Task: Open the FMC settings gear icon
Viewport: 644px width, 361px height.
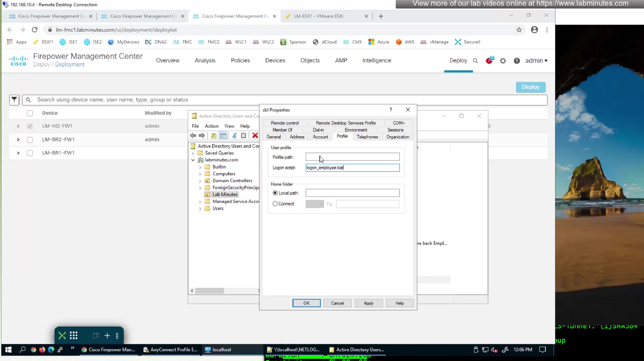Action: click(503, 61)
